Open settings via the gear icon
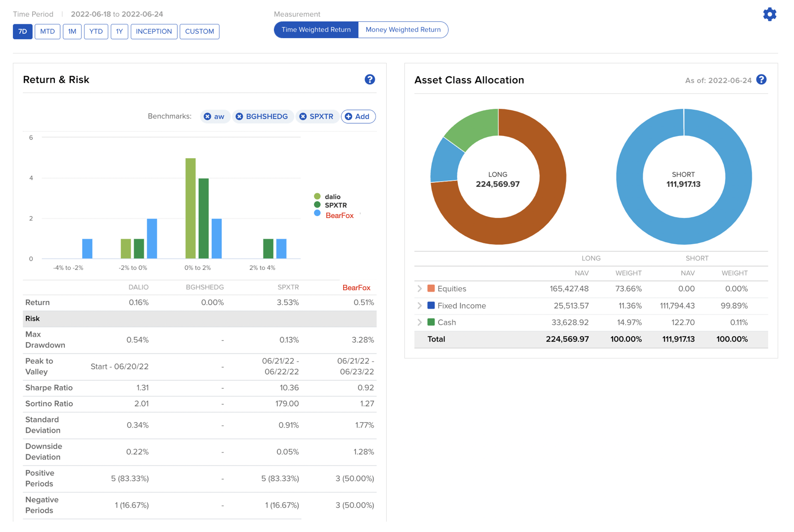The image size is (794, 532). [769, 14]
